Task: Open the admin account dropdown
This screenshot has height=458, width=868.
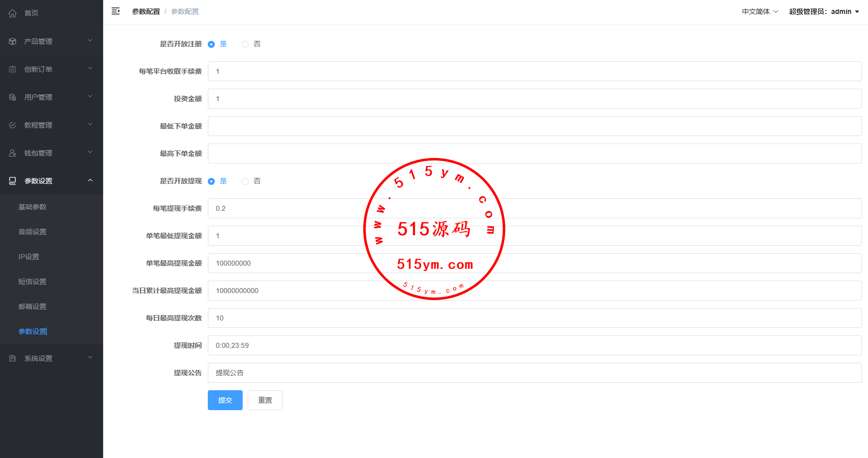Action: click(x=824, y=11)
